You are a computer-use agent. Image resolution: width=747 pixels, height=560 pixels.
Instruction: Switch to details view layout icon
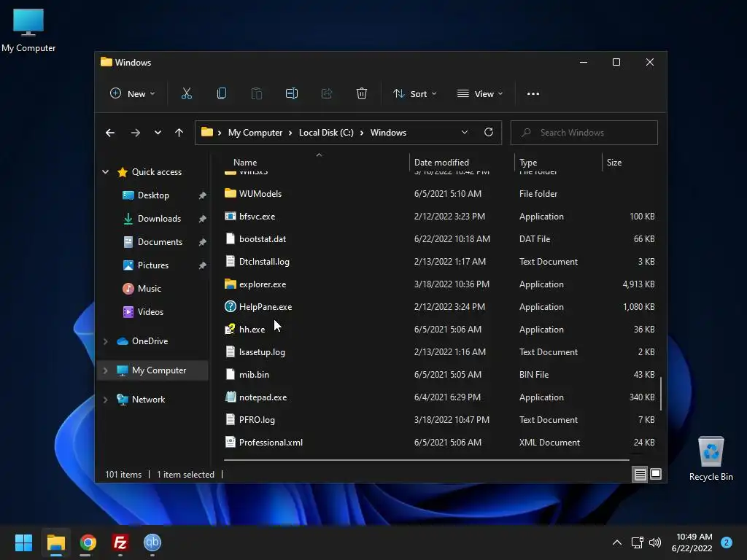640,474
